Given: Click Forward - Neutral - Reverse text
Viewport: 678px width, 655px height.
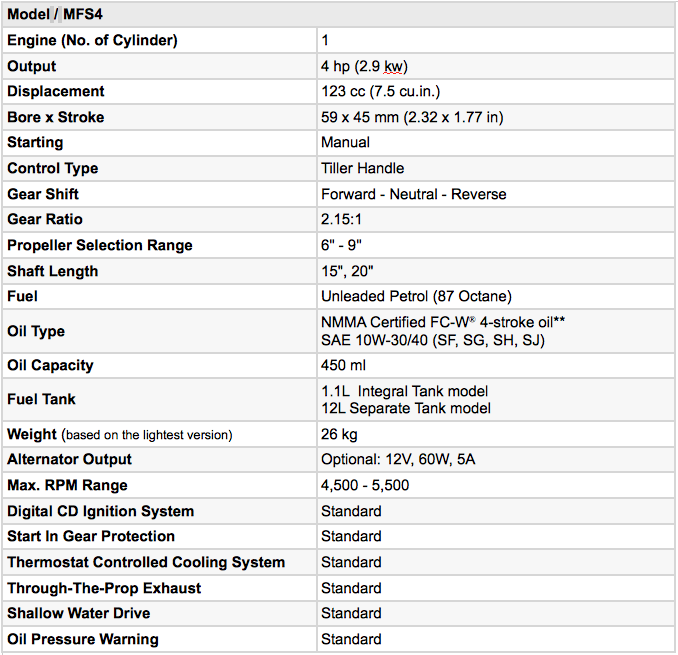Looking at the screenshot, I should coord(413,194).
